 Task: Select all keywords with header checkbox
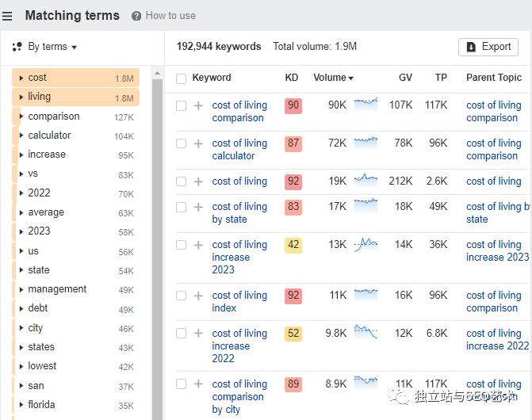click(182, 78)
